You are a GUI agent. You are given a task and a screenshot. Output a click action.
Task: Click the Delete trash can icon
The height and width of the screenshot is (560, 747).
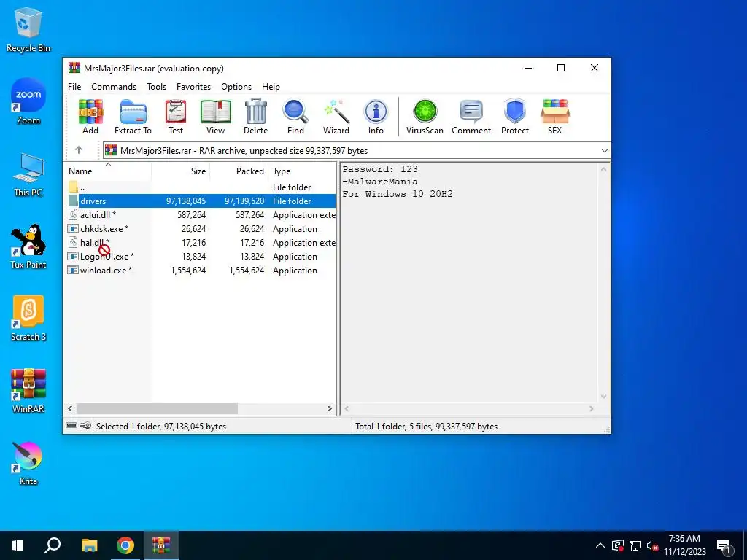(x=256, y=117)
